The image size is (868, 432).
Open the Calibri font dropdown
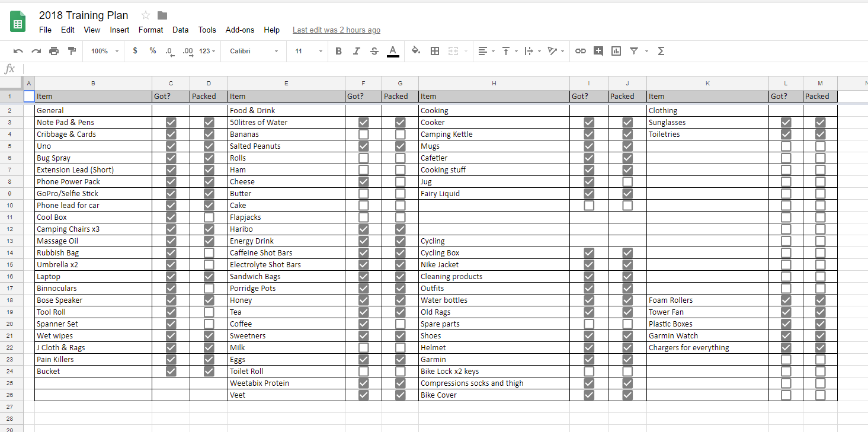pyautogui.click(x=254, y=51)
